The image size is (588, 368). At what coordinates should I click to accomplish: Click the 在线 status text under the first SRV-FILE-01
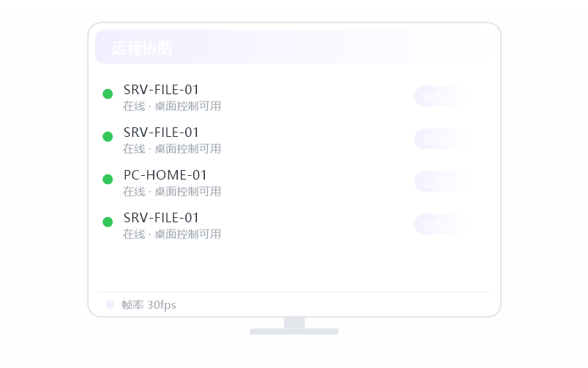click(x=134, y=106)
